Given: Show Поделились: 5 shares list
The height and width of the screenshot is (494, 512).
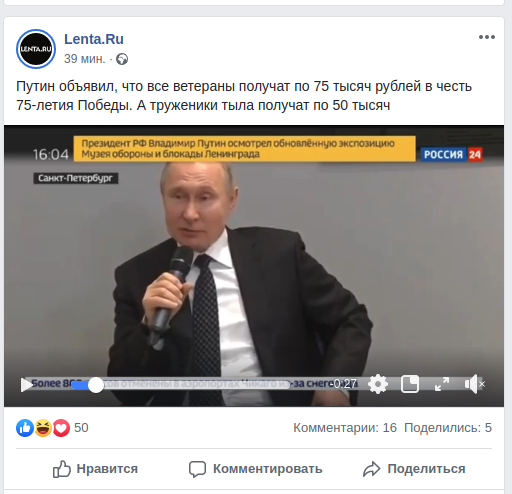Looking at the screenshot, I should [x=448, y=428].
